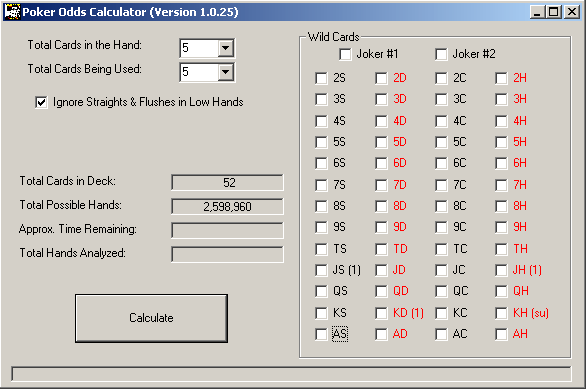The image size is (586, 389).
Task: Check the 2H wild card box
Action: coord(501,78)
